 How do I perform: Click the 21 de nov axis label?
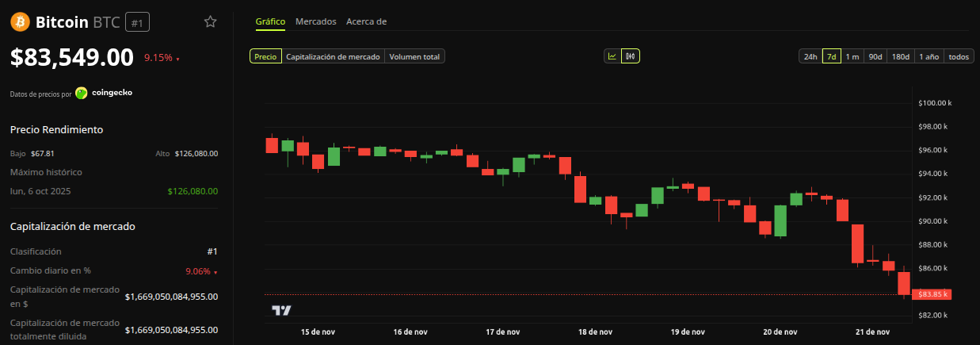(872, 332)
